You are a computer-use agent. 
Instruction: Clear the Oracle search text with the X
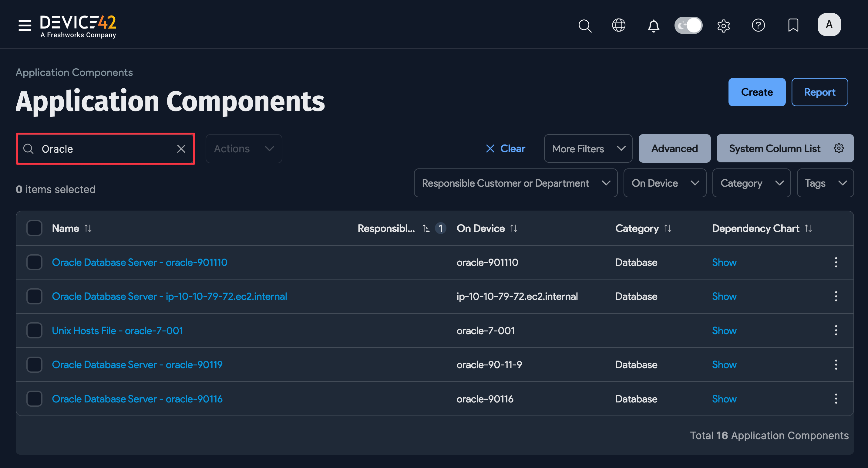pos(181,148)
